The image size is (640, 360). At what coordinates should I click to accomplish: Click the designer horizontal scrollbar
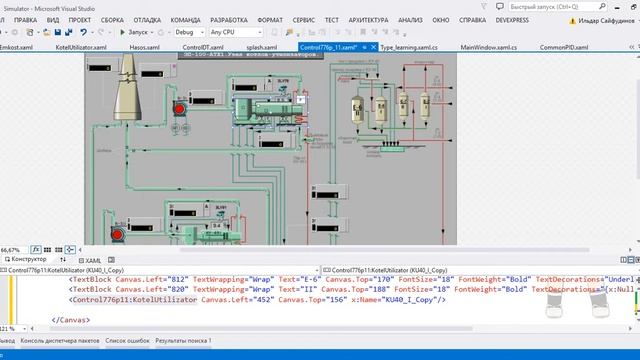coord(384,249)
